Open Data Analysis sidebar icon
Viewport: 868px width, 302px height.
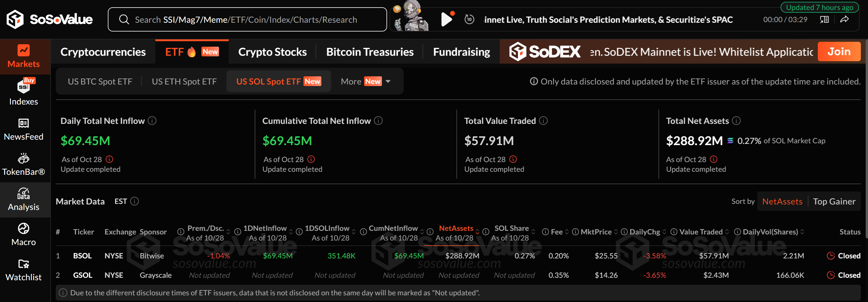24,200
